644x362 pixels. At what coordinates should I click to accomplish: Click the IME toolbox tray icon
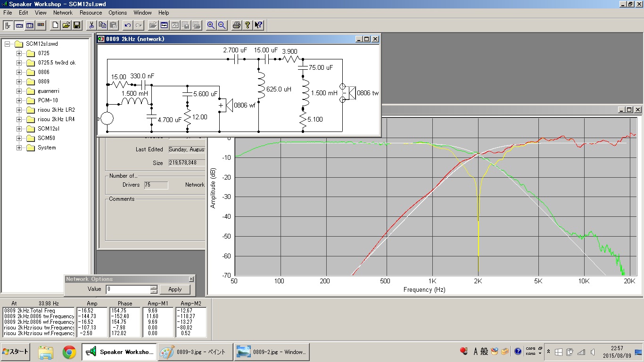(x=505, y=352)
